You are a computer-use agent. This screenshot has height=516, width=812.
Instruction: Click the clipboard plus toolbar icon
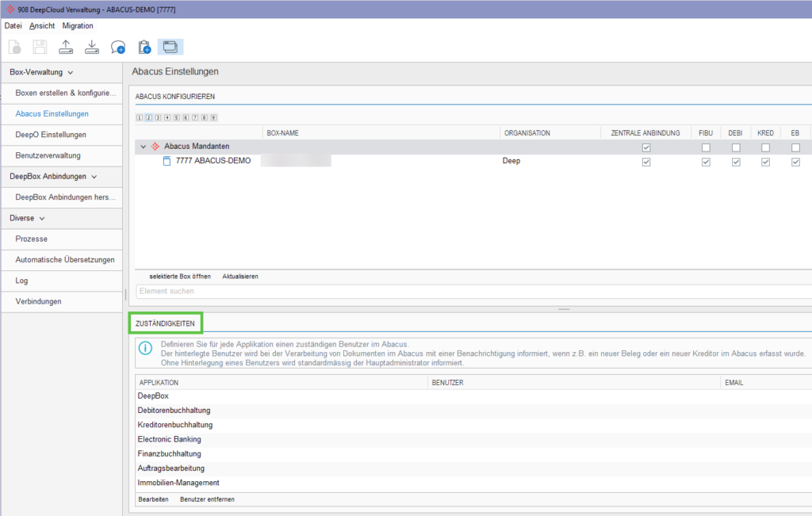[144, 47]
